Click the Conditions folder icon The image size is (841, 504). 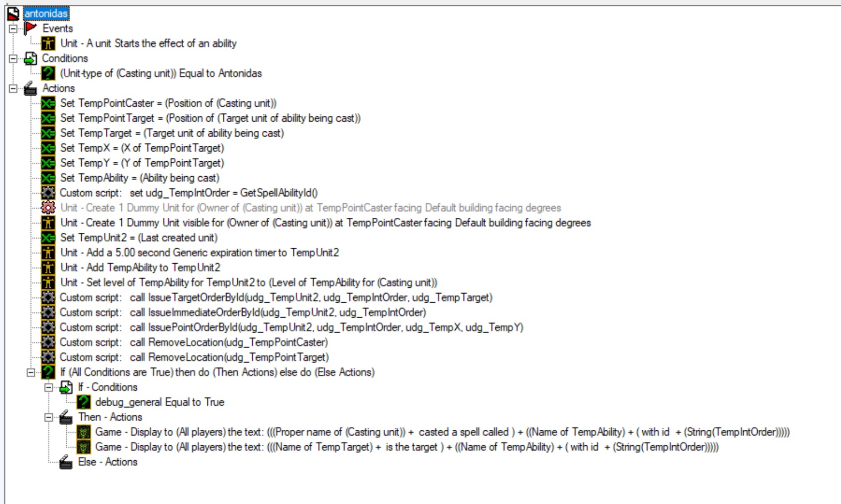tap(30, 58)
